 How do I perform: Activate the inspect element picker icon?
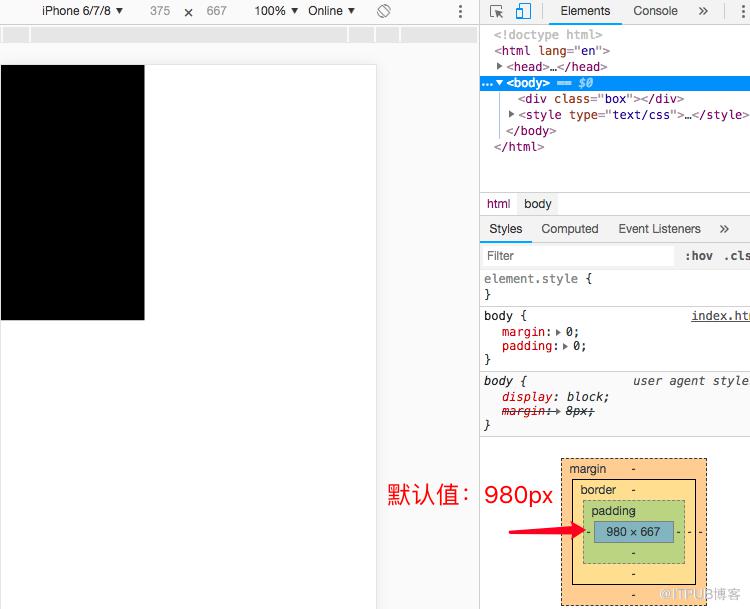[x=496, y=11]
